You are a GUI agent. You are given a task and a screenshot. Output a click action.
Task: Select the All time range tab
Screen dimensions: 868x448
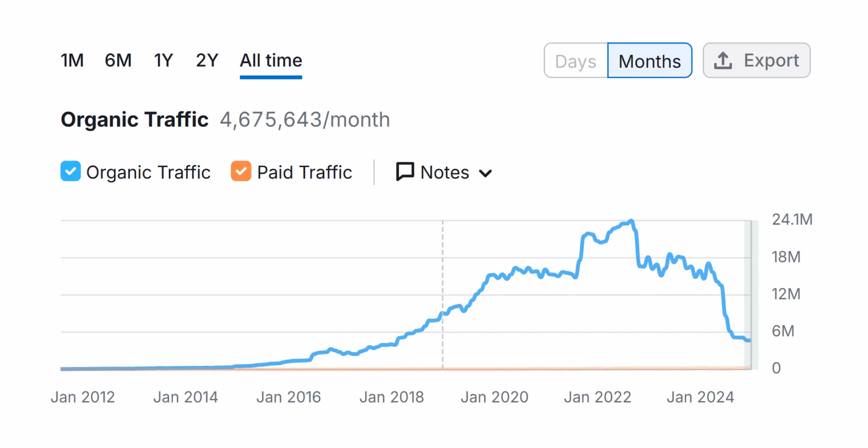(x=271, y=61)
